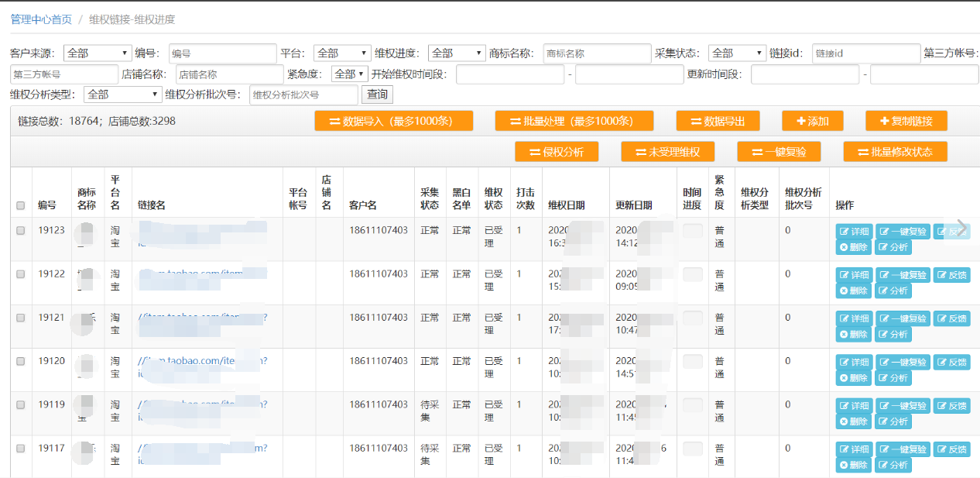This screenshot has width=980, height=478.
Task: Click the 开始维权时间段 start date field
Action: [x=510, y=74]
